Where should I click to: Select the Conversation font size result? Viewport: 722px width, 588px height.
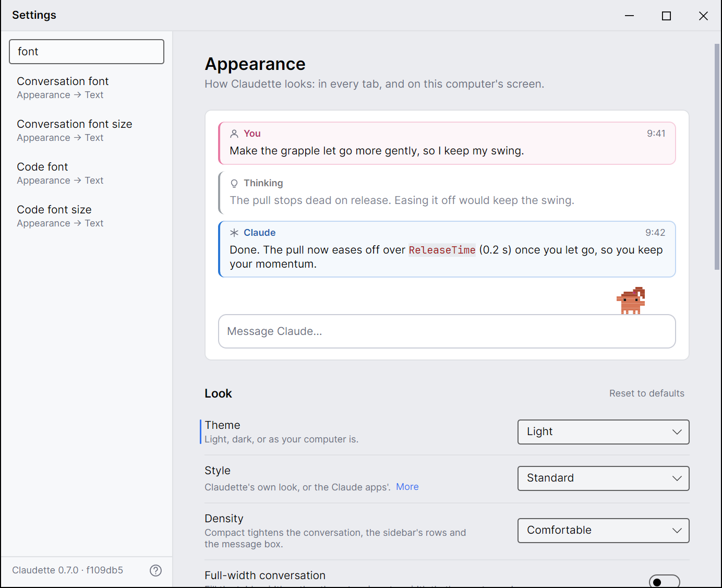[87, 130]
